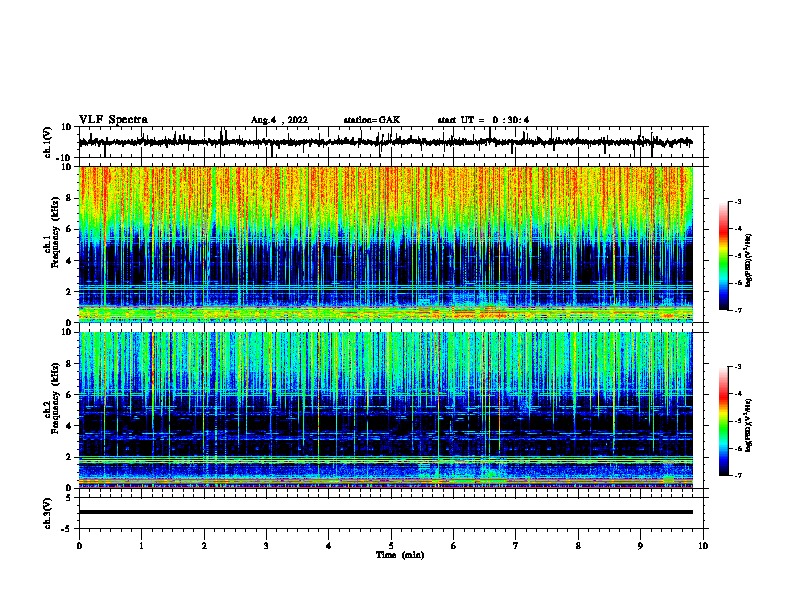
Task: Click the "ch.3(V)" axis label
Action: 48,513
